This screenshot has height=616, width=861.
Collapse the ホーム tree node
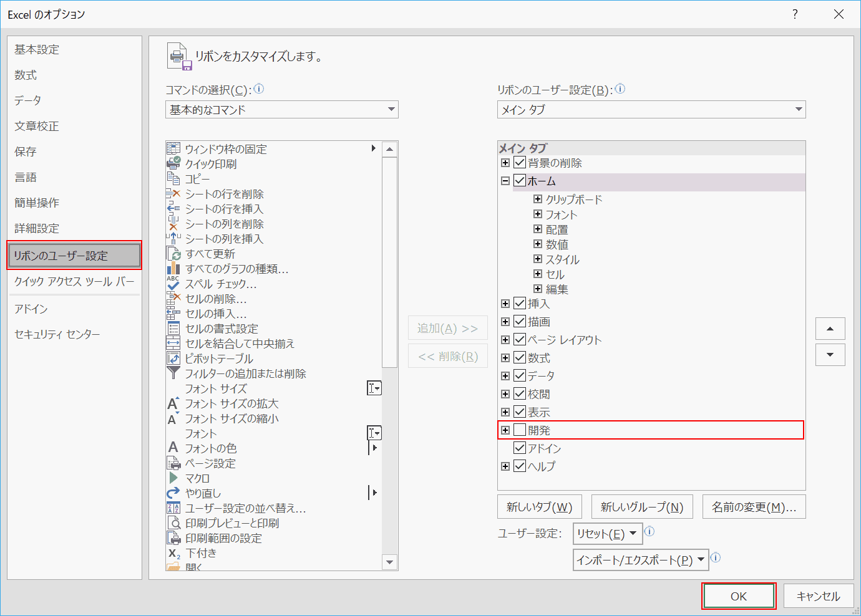505,181
